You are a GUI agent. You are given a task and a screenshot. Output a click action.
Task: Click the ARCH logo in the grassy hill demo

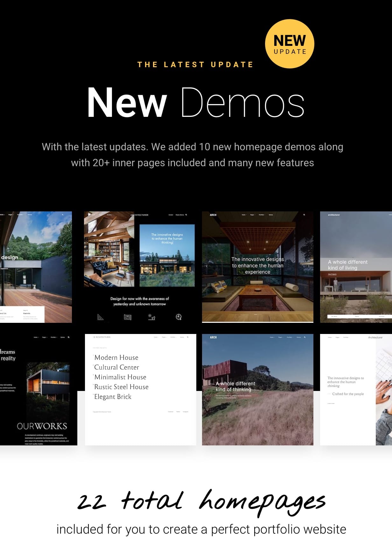(213, 337)
